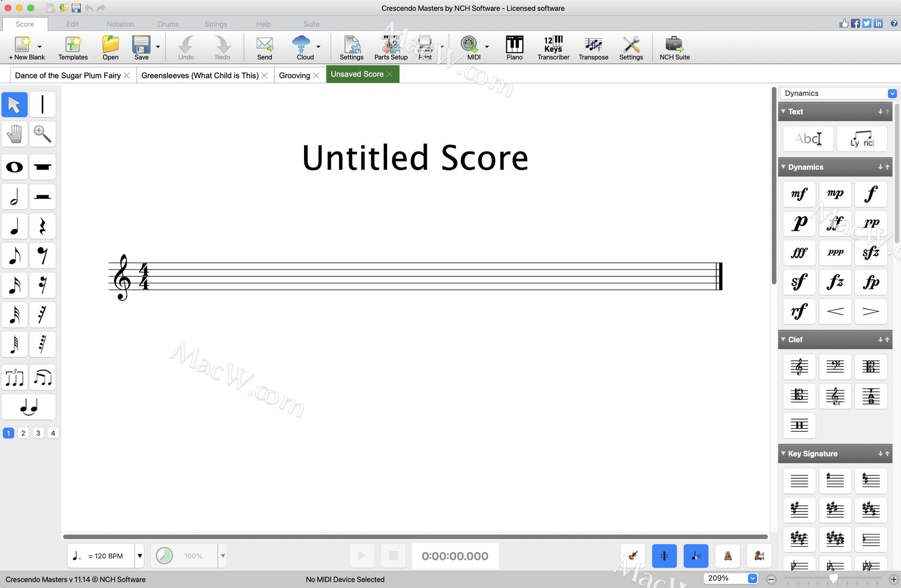Toggle the metronome button
Screen dimensions: 901x588
[727, 556]
